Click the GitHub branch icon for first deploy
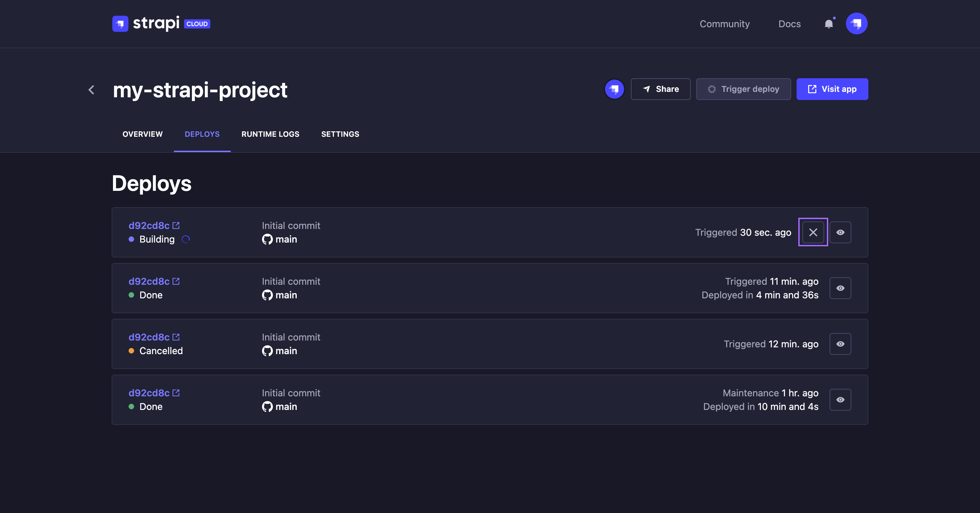Screen dimensions: 980x513 pyautogui.click(x=266, y=239)
